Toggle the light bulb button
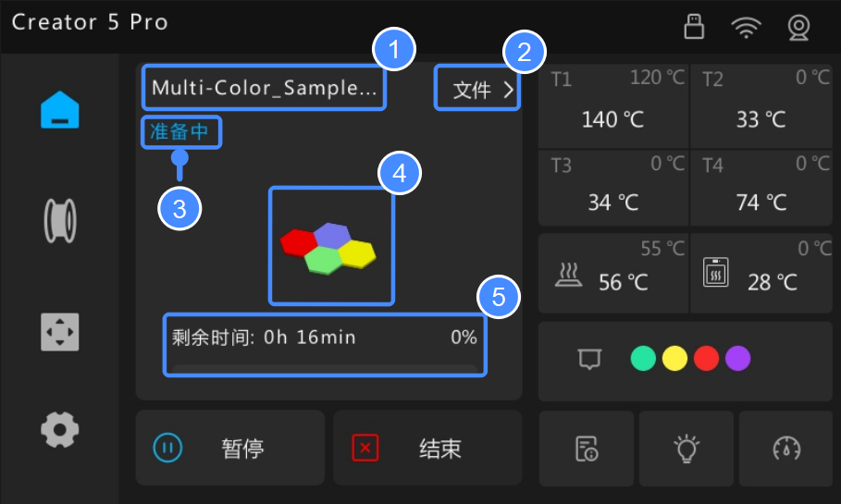The width and height of the screenshot is (841, 504). tap(686, 449)
